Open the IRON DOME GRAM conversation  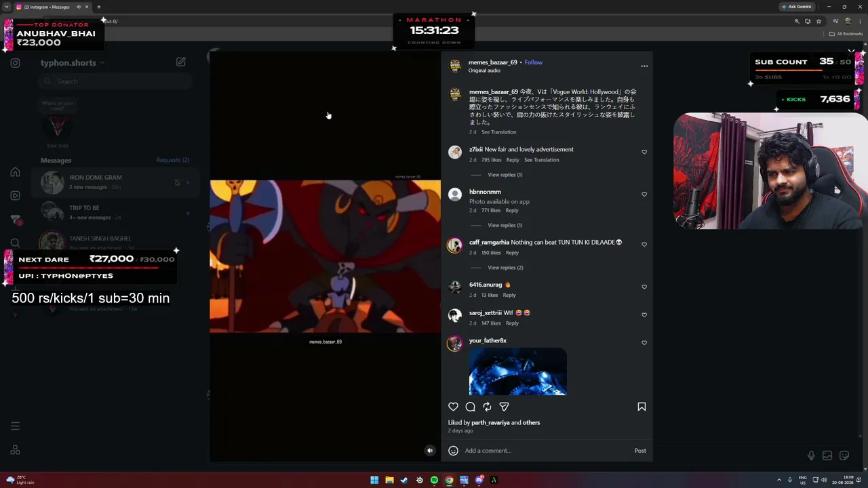(x=115, y=182)
